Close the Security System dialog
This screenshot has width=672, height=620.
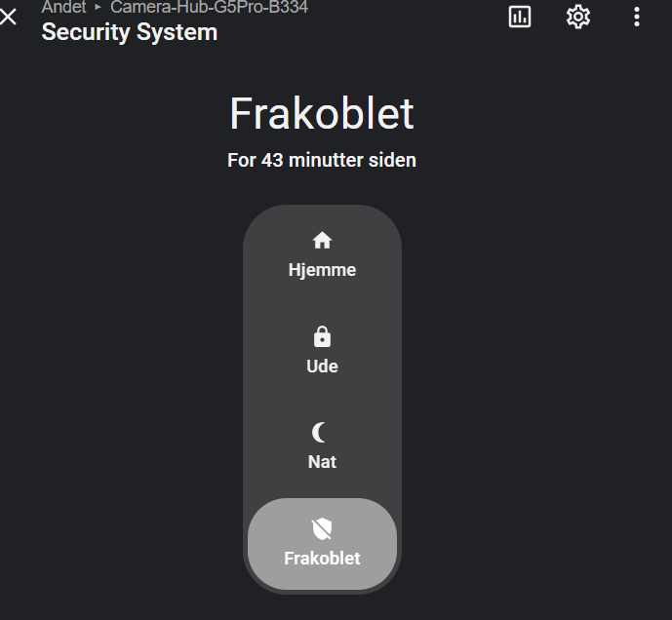click(9, 17)
